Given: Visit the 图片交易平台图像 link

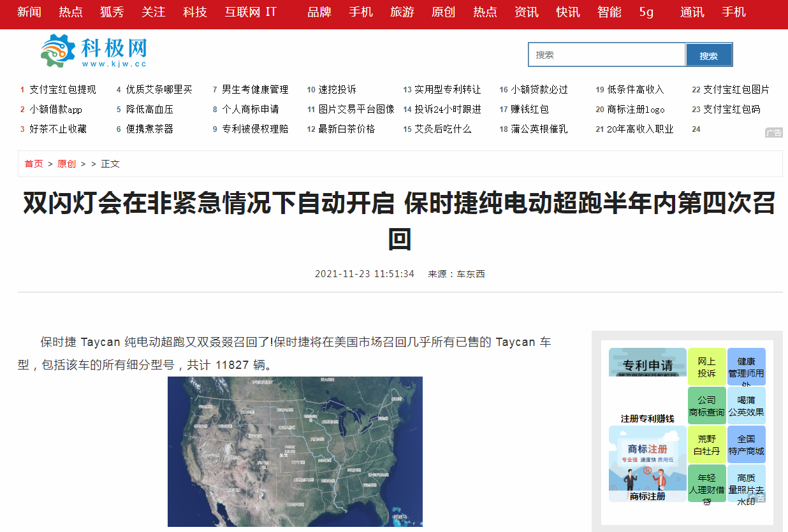Looking at the screenshot, I should (356, 110).
